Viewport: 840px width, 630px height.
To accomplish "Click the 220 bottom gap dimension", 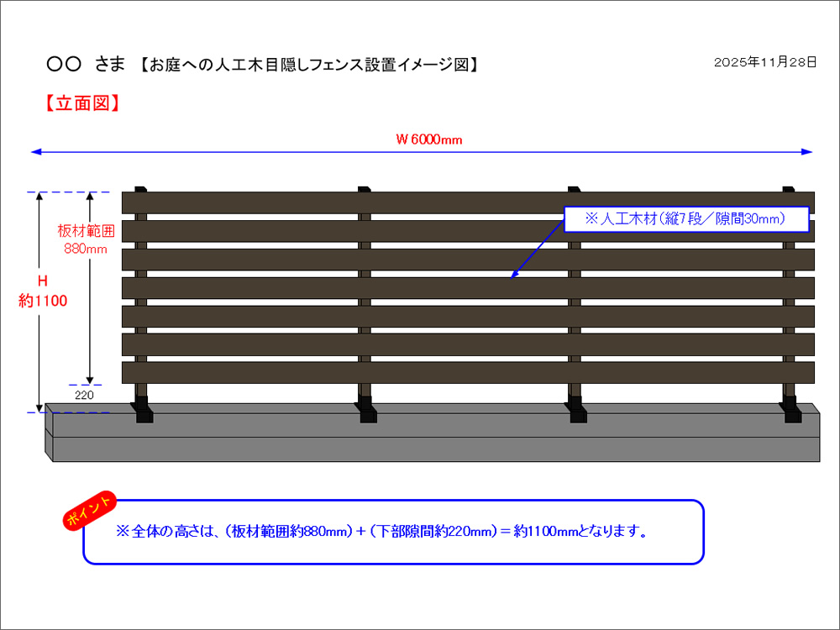I will pyautogui.click(x=84, y=396).
